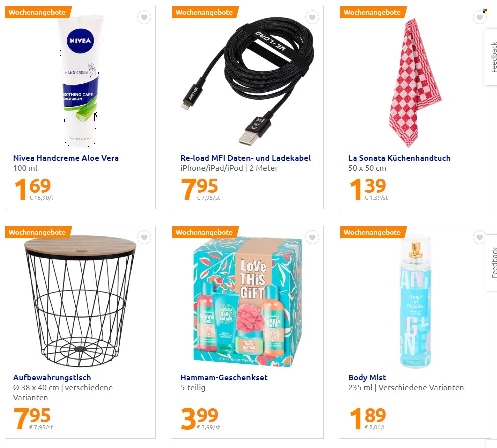This screenshot has height=448, width=497.
Task: Open the upper Feedback side tab
Action: (492, 57)
